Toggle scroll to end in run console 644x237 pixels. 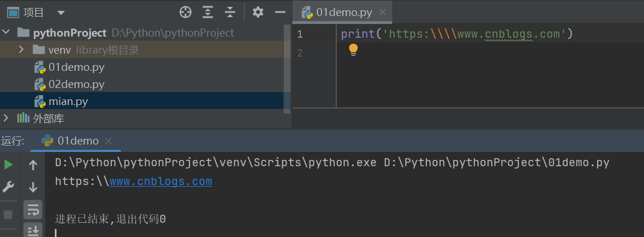pyautogui.click(x=33, y=231)
